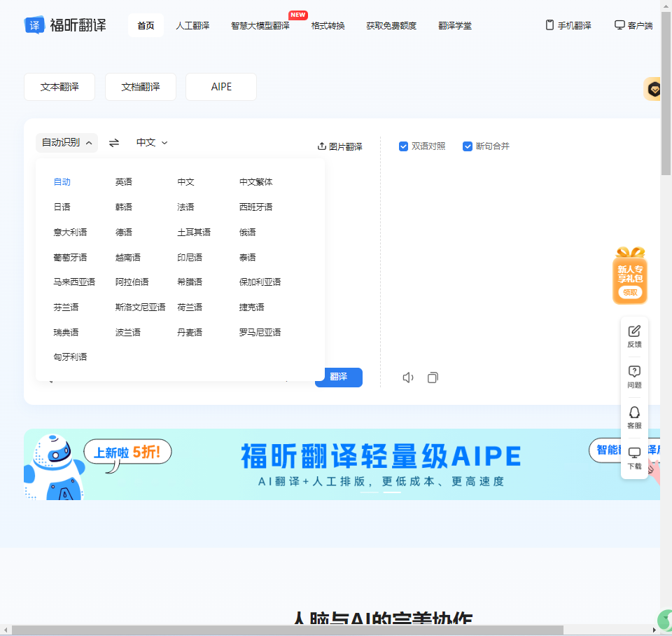
Task: Select 阿拉伯语 in language list
Action: [x=132, y=282]
